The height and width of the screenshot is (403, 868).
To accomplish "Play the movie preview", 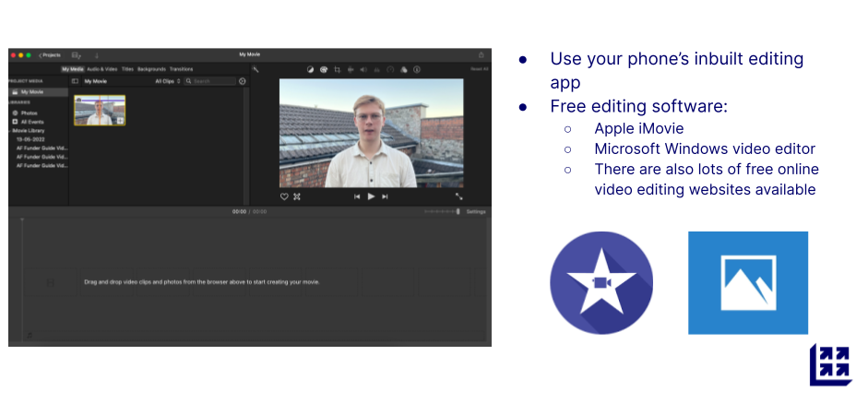I will [371, 196].
